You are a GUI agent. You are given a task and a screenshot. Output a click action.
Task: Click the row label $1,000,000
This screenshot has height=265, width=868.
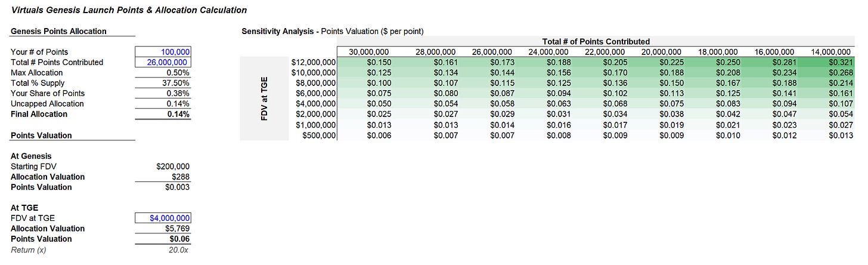317,124
